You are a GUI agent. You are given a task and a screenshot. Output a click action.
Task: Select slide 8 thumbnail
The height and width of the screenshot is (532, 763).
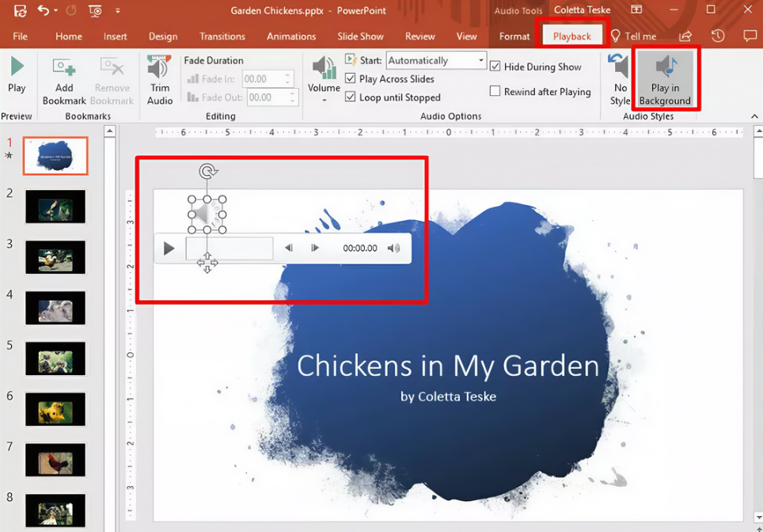(x=55, y=511)
